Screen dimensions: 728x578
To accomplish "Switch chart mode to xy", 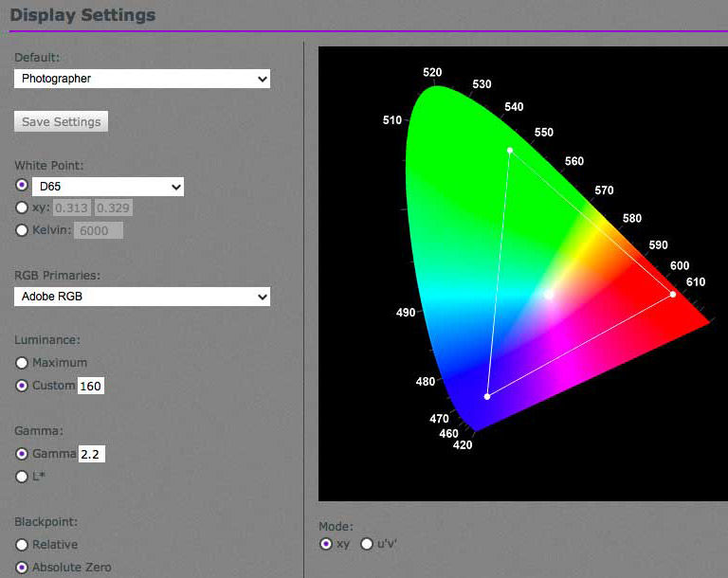I will coord(326,544).
